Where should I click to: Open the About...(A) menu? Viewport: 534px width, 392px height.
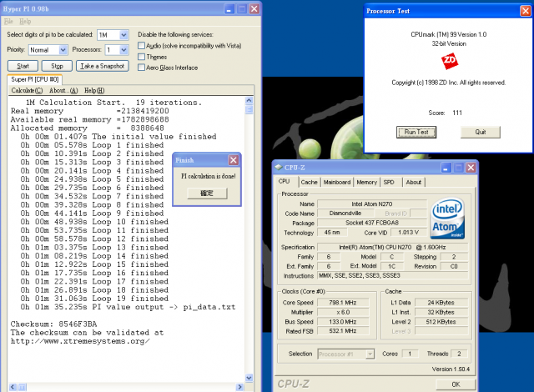(63, 90)
